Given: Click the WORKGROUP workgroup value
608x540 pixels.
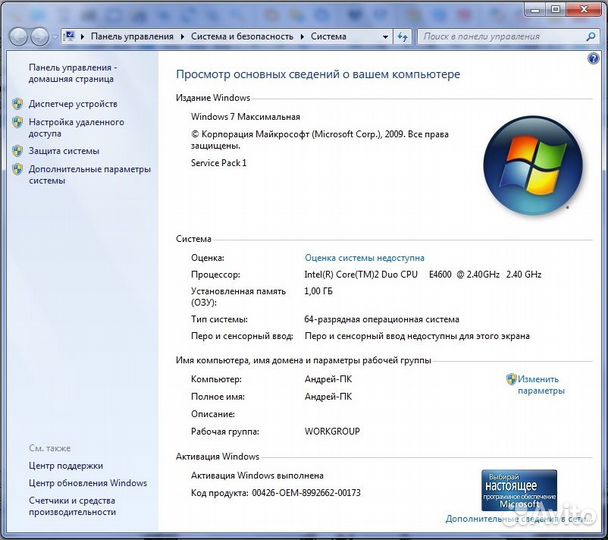Looking at the screenshot, I should point(332,431).
